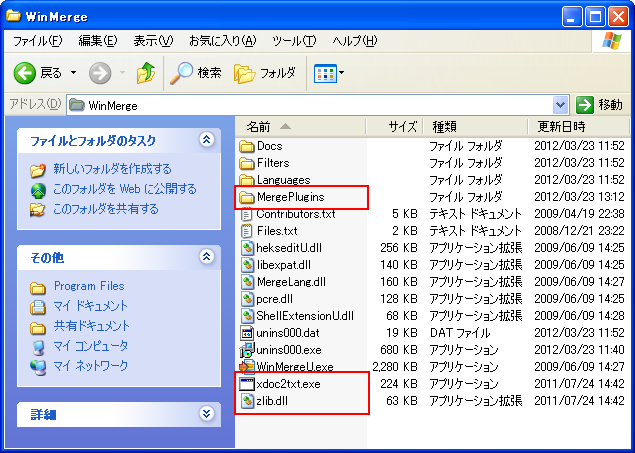The image size is (635, 453).
Task: Open マイ ドキュメント link
Action: tap(91, 306)
